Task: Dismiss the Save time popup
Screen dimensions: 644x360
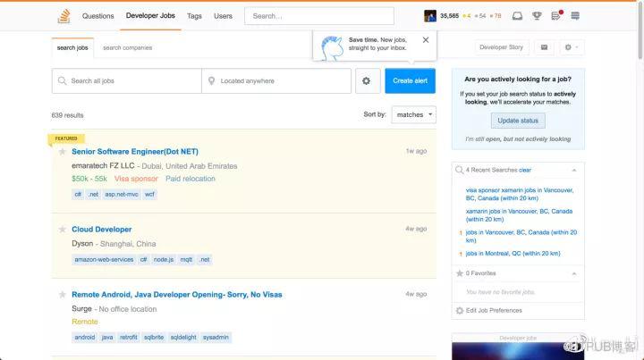Action: click(425, 40)
